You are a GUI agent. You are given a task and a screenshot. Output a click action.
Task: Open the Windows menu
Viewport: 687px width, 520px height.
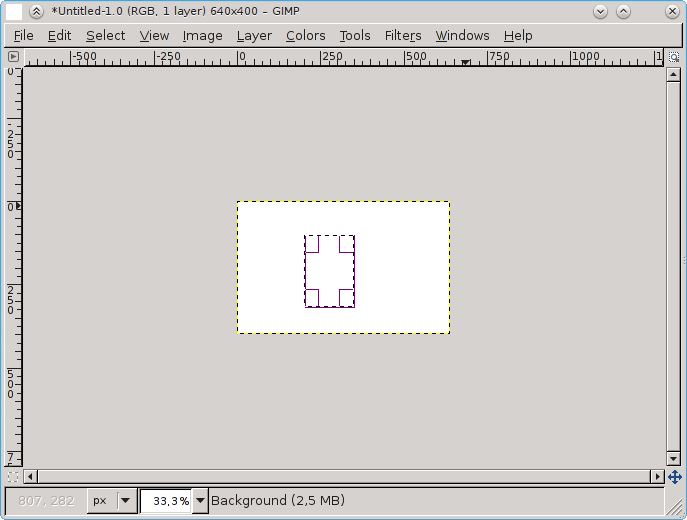pyautogui.click(x=462, y=35)
